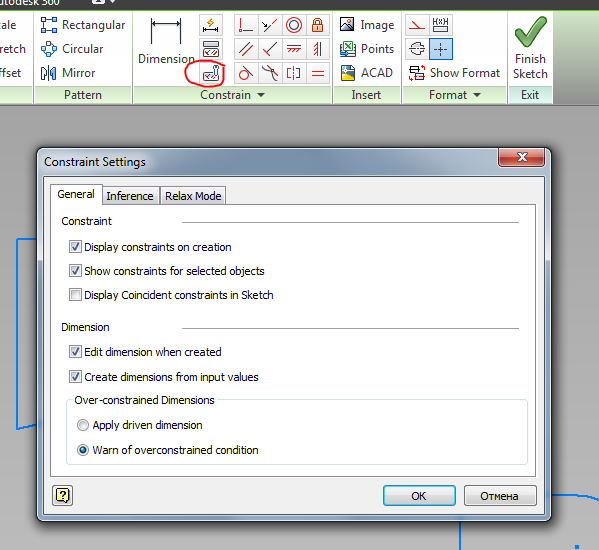The image size is (599, 550).
Task: Select Apply driven dimension option
Action: tap(83, 425)
